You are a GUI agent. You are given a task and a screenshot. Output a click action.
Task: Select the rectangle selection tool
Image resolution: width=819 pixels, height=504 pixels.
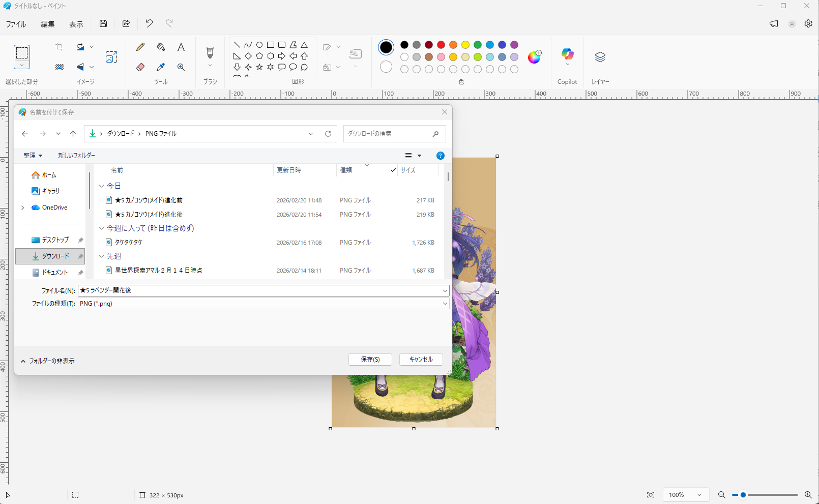tap(22, 52)
